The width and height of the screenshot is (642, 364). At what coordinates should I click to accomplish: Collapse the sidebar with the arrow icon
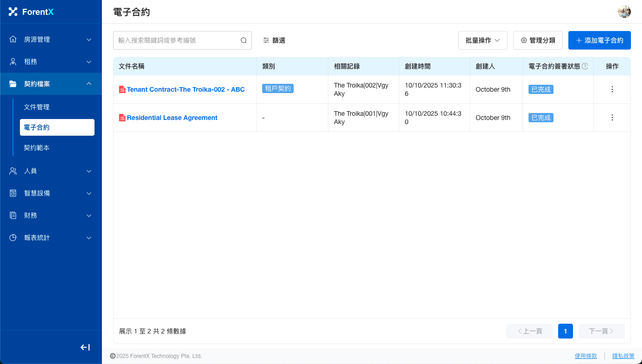[85, 347]
